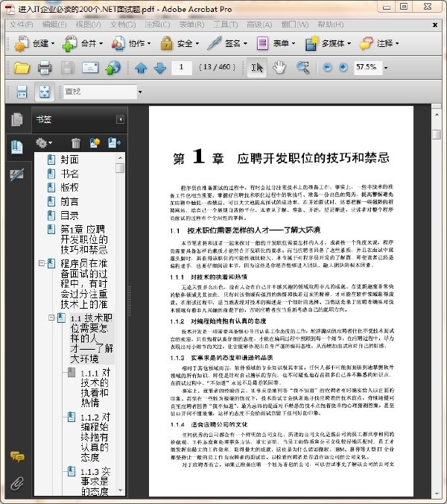Image resolution: width=447 pixels, height=504 pixels.
Task: Open the Advanced (高级) menu
Action: 259,25
